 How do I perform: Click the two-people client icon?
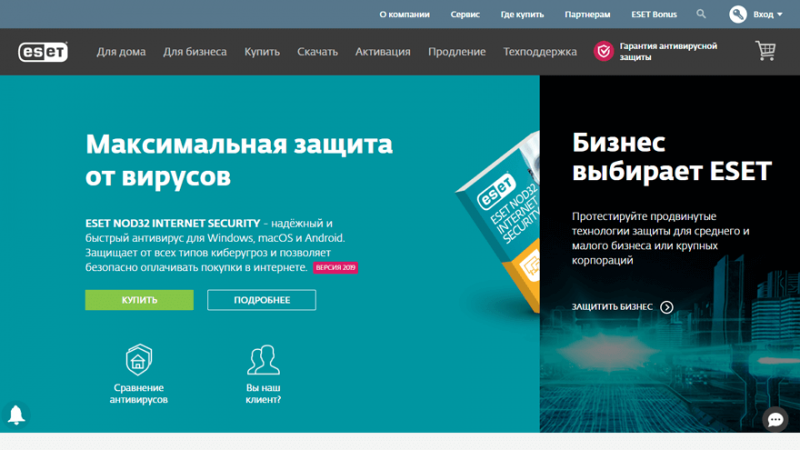click(263, 360)
